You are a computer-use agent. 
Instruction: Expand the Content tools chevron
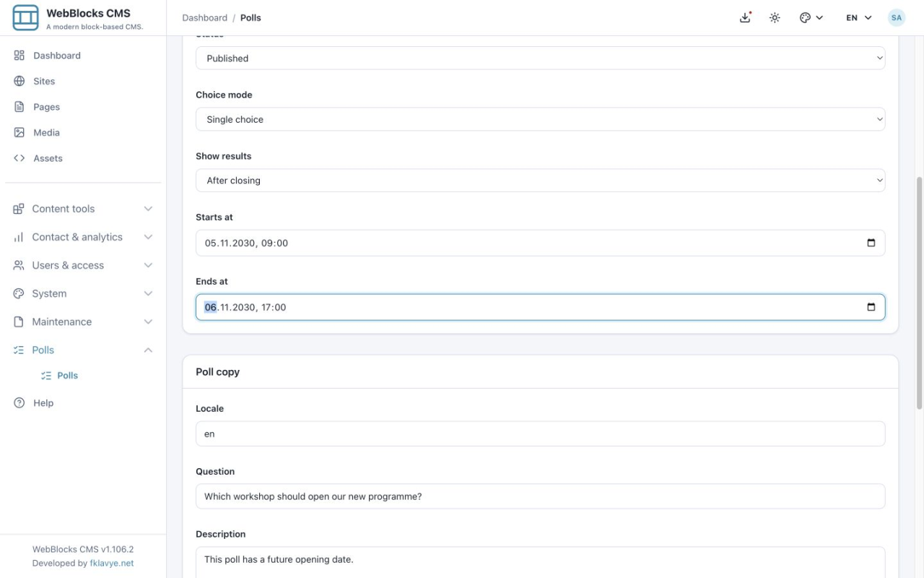148,209
